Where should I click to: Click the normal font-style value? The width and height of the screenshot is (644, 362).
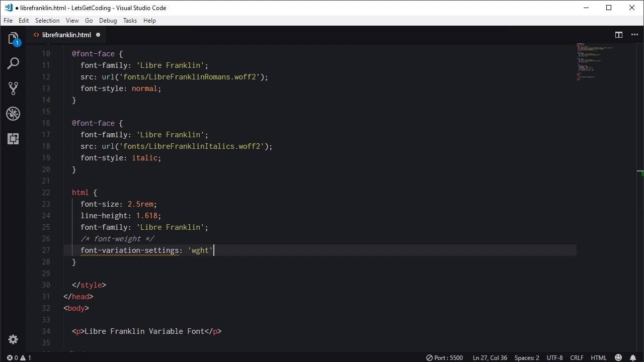pos(144,88)
